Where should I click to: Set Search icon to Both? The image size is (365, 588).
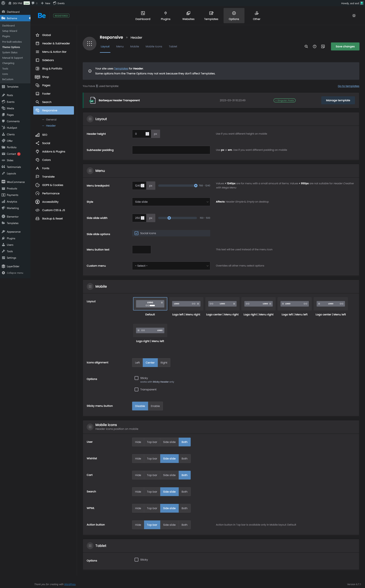pos(184,491)
